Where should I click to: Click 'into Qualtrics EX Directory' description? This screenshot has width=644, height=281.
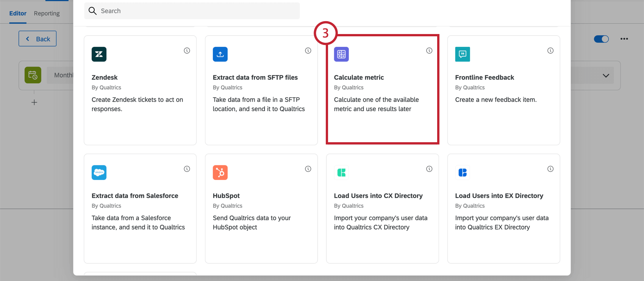click(492, 227)
